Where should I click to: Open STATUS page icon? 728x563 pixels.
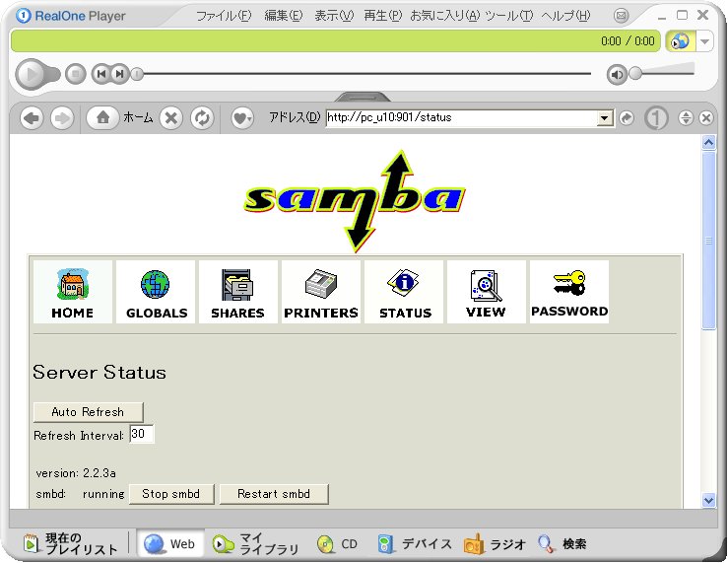click(404, 292)
